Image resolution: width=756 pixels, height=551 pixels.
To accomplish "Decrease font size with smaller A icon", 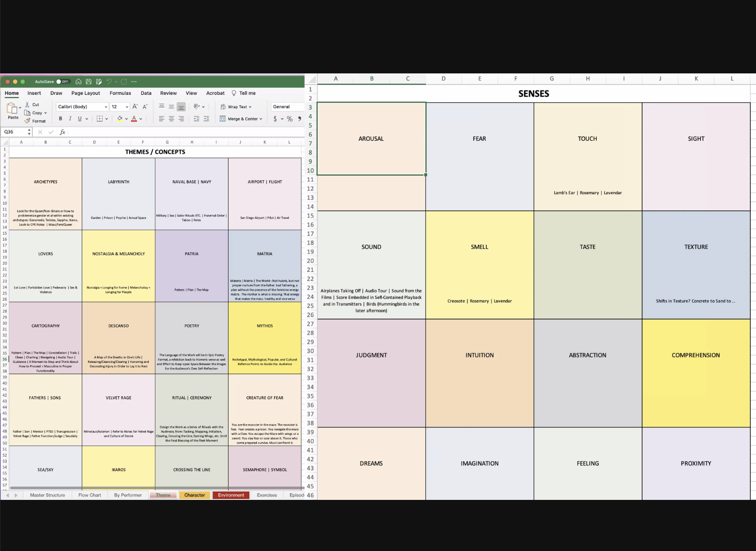I will 145,107.
